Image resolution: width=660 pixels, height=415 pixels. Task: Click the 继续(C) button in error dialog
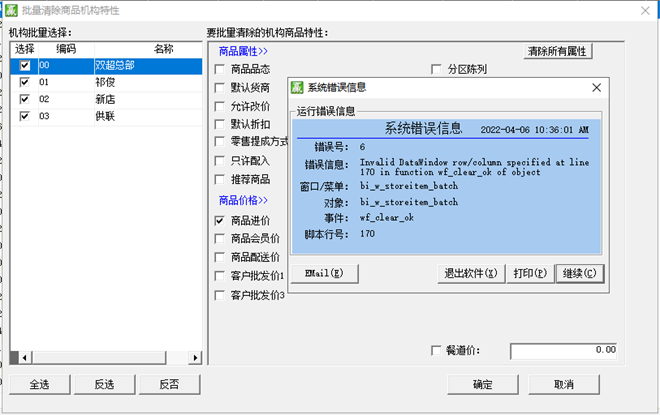pyautogui.click(x=578, y=273)
